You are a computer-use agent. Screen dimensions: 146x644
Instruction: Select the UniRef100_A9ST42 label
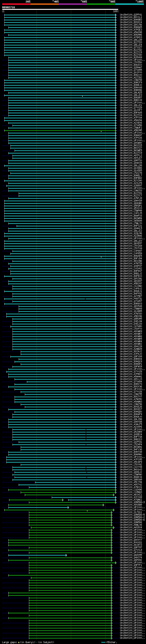tap(131, 485)
